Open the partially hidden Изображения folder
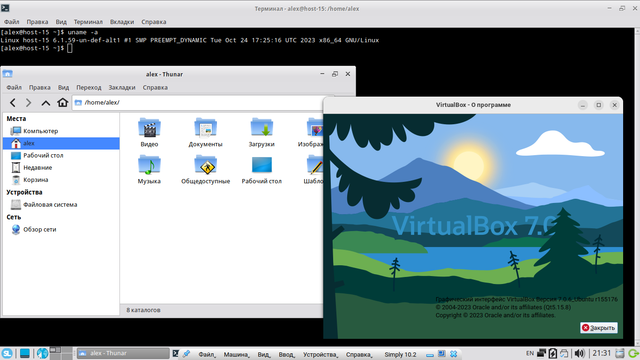The image size is (640, 360). 312,132
